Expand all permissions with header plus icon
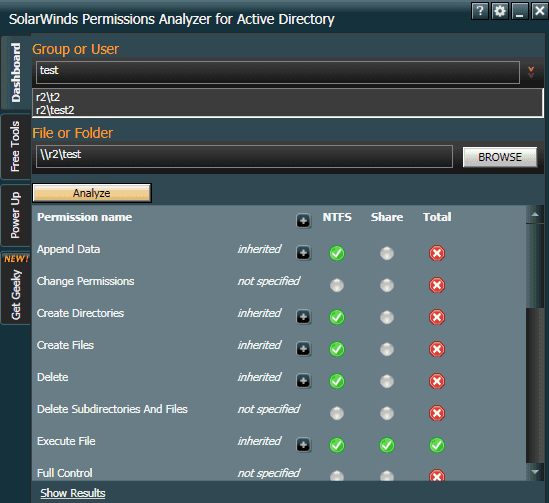Image resolution: width=549 pixels, height=503 pixels. pos(303,221)
